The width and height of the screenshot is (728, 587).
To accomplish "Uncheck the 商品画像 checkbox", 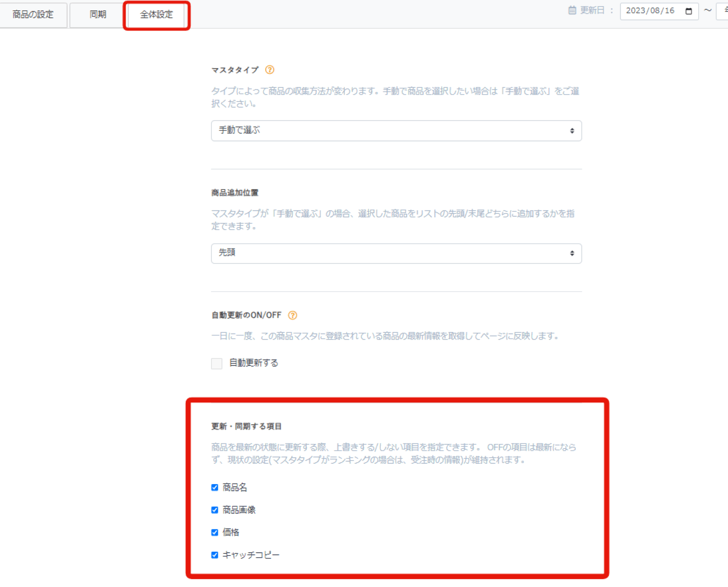I will 215,510.
